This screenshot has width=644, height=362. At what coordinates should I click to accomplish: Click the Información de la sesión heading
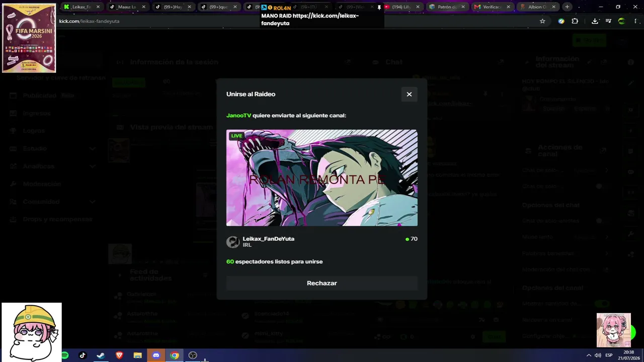pyautogui.click(x=174, y=62)
